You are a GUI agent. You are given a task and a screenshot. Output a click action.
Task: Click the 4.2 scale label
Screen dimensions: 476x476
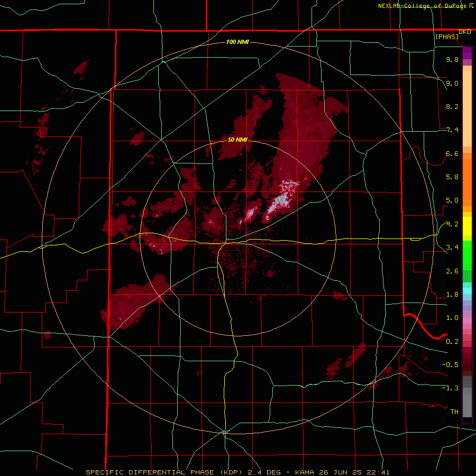pos(452,224)
